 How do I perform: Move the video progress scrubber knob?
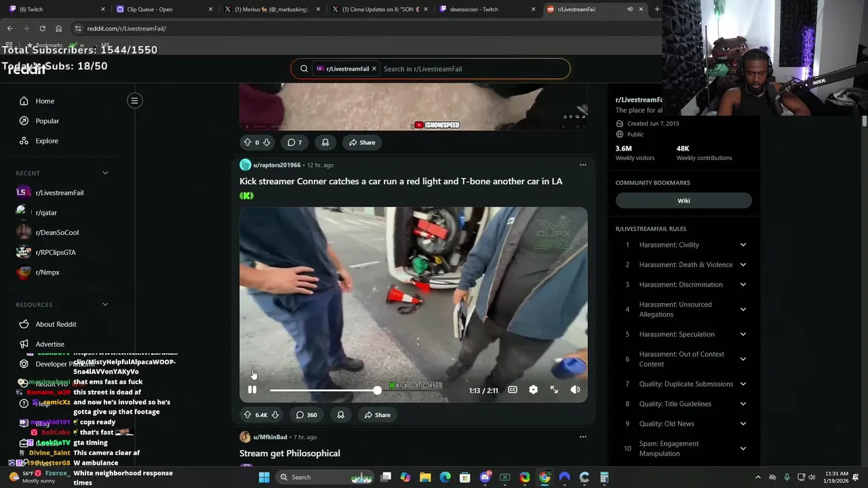tap(377, 390)
